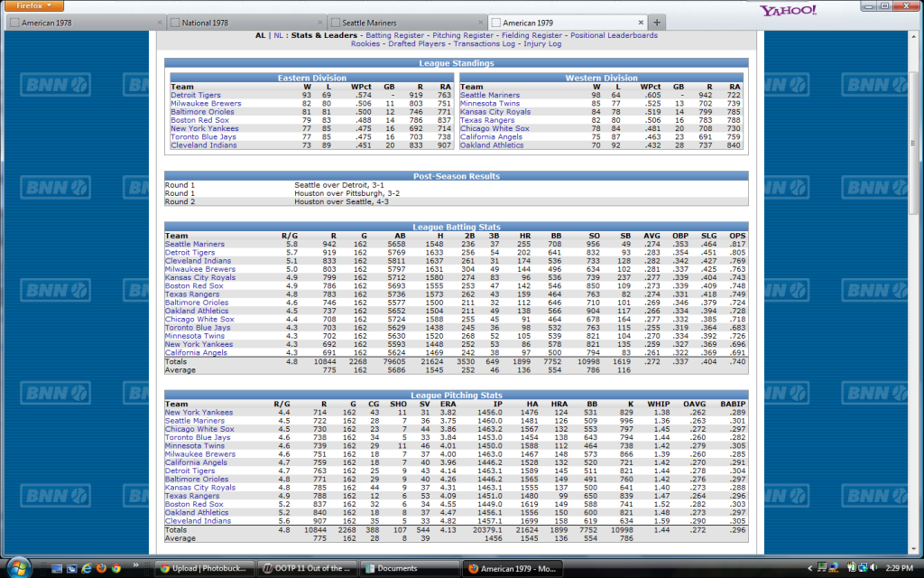Close the Seattle Mariners tab
This screenshot has width=924, height=578.
tap(480, 23)
